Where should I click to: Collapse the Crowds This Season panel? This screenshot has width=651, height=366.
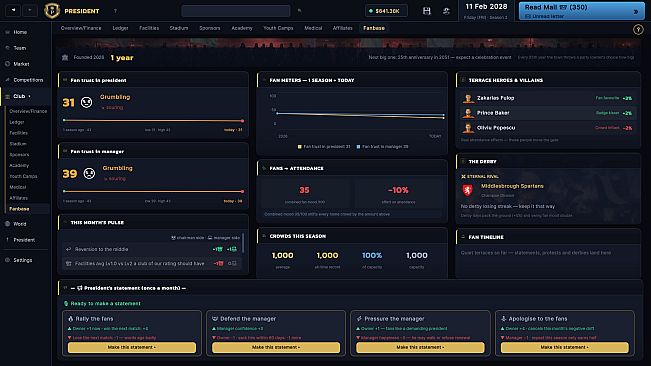tap(264, 236)
